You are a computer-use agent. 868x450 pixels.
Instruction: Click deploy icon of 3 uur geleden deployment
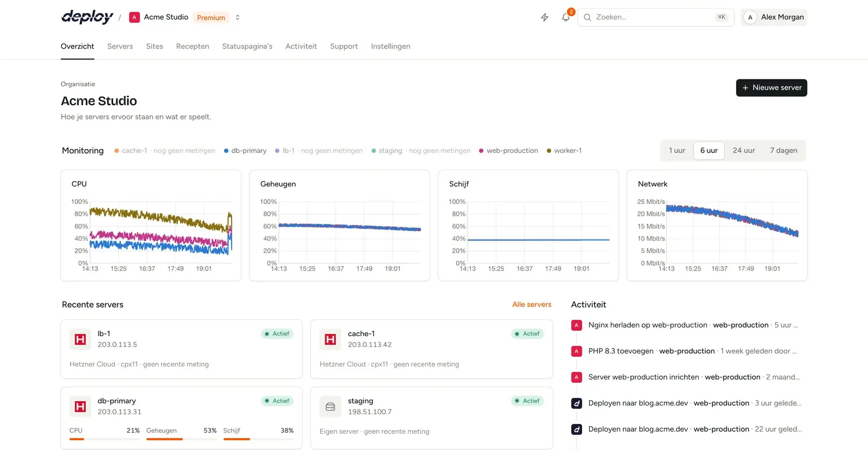click(x=577, y=403)
